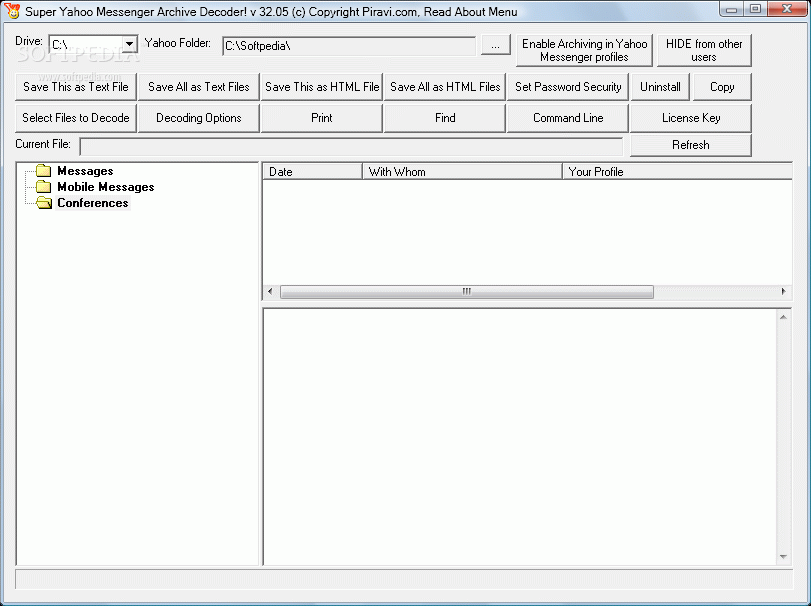The width and height of the screenshot is (811, 606).
Task: Click Save This as Text File button
Action: [76, 87]
